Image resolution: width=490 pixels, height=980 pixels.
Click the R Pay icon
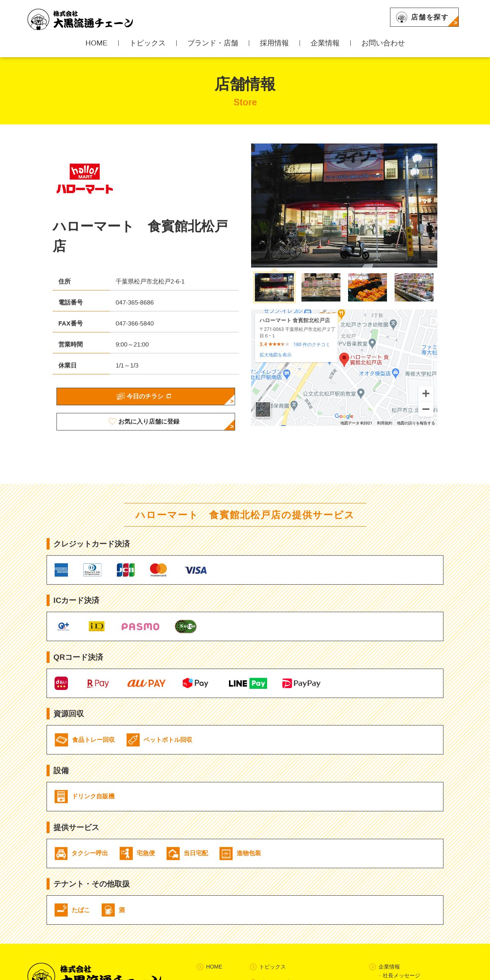(98, 683)
